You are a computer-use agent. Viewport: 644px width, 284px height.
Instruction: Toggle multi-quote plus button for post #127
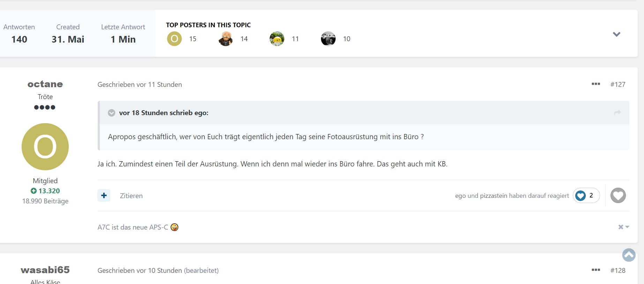pos(104,195)
